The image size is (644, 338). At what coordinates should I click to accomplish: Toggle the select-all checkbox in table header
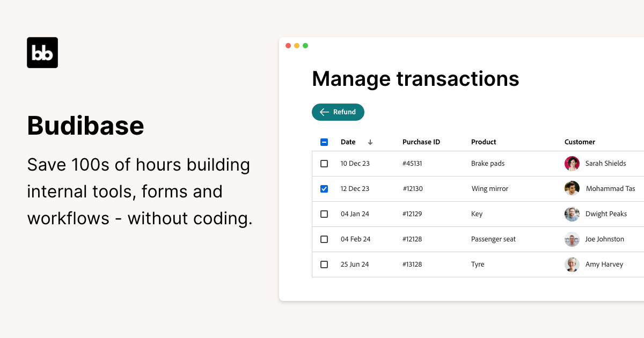tap(324, 142)
